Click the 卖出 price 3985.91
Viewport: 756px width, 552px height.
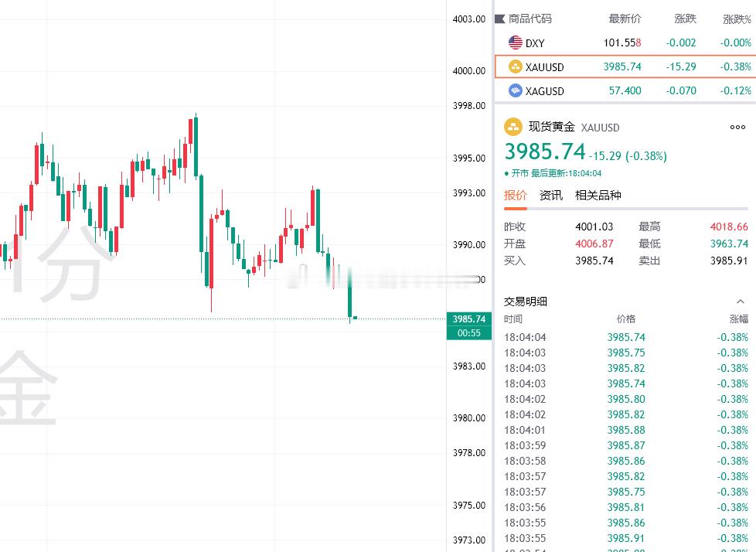(729, 261)
